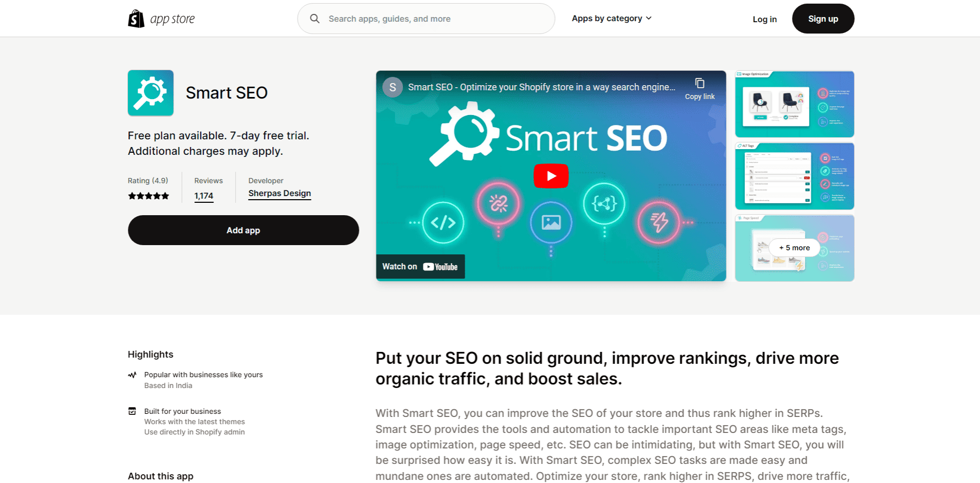This screenshot has height=483, width=980.
Task: Click the Highlights heading
Action: click(x=151, y=355)
